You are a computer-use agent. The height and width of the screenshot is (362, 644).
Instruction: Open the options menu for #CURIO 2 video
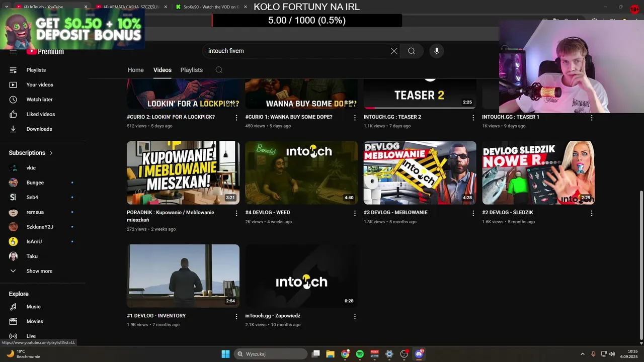[236, 117]
